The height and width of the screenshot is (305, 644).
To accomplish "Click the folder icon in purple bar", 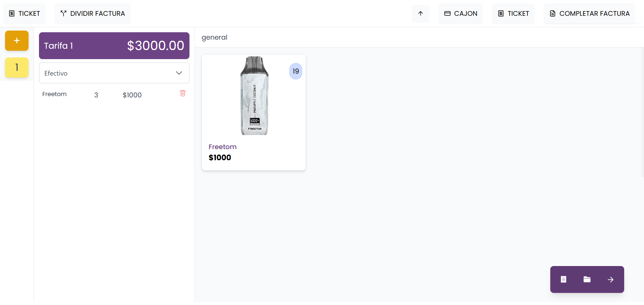I will [x=587, y=279].
